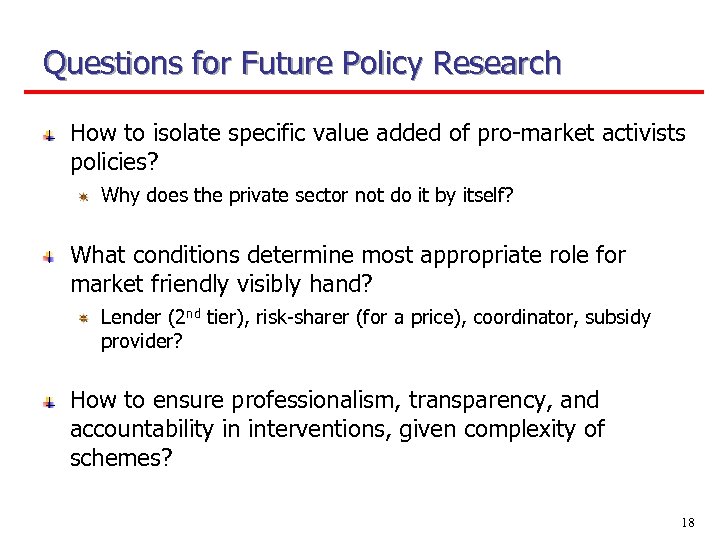Click the bullet icon beside "How to isolate"
The height and width of the screenshot is (540, 720).
(48, 134)
